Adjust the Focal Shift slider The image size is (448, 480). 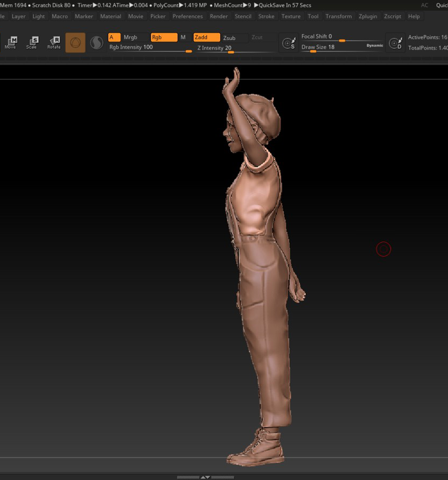(342, 37)
